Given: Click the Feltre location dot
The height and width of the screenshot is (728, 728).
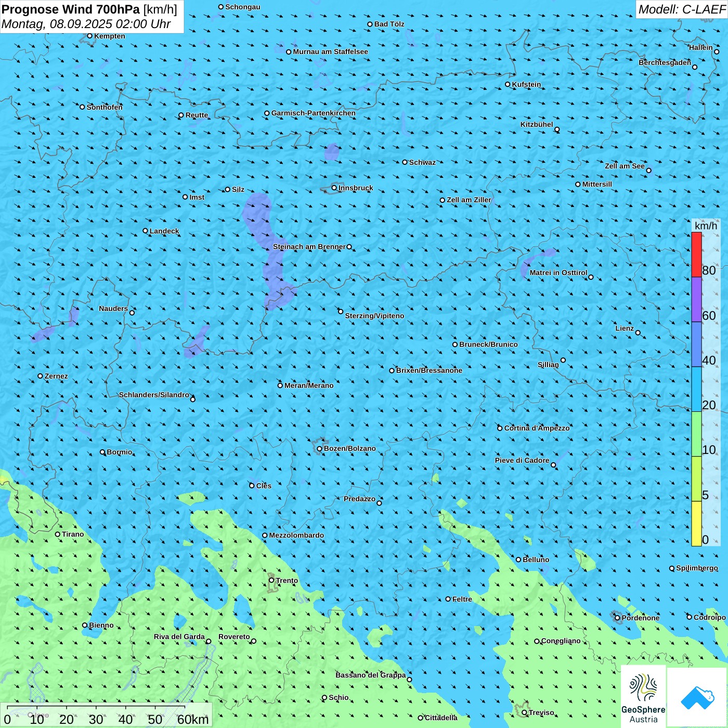Looking at the screenshot, I should [448, 599].
